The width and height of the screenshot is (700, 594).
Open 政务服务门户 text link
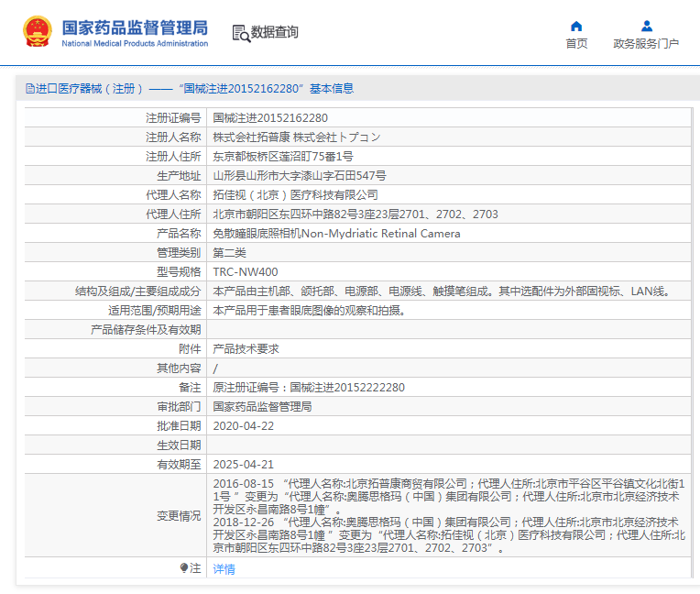646,44
